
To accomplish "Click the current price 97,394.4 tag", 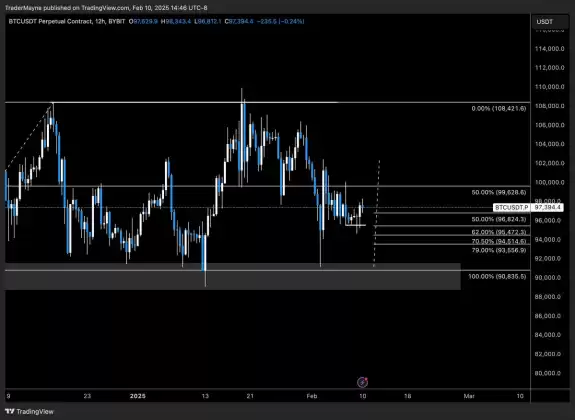I will 547,208.
